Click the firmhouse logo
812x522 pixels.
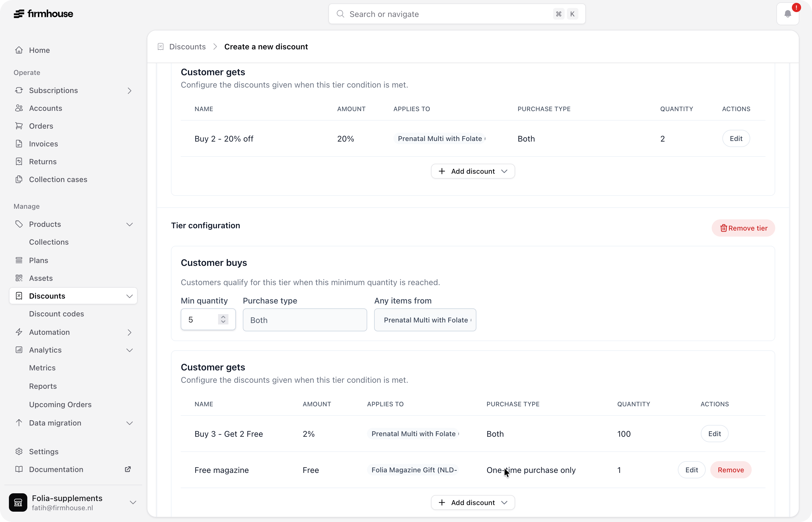pyautogui.click(x=43, y=14)
